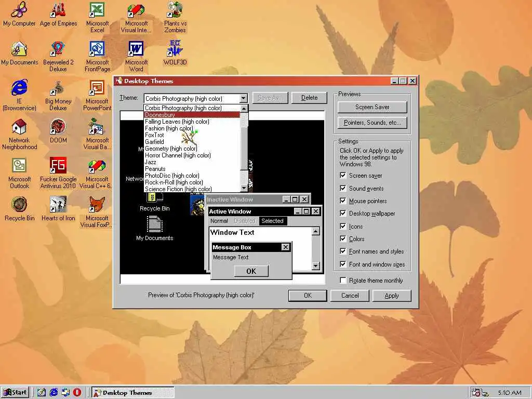Select the IE (Browservice) desktop icon
The height and width of the screenshot is (399, 532).
coord(19,95)
